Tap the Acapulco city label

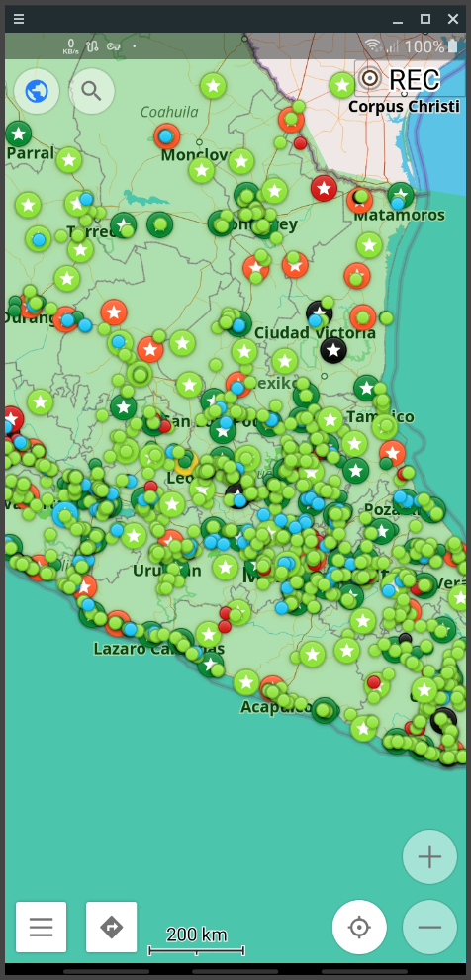click(275, 706)
